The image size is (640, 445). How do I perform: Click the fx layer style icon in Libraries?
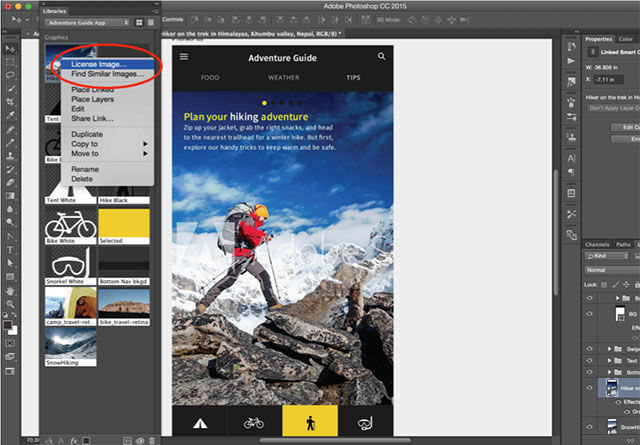pos(74,441)
